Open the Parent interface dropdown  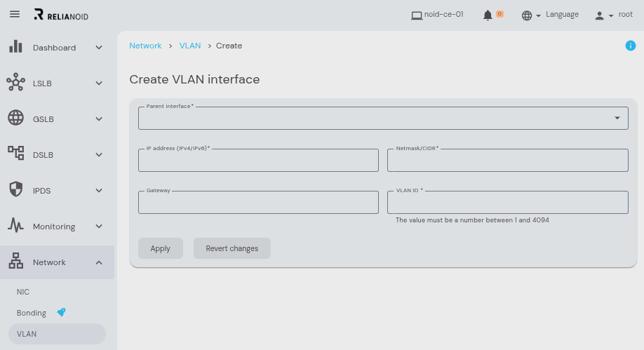click(x=383, y=119)
